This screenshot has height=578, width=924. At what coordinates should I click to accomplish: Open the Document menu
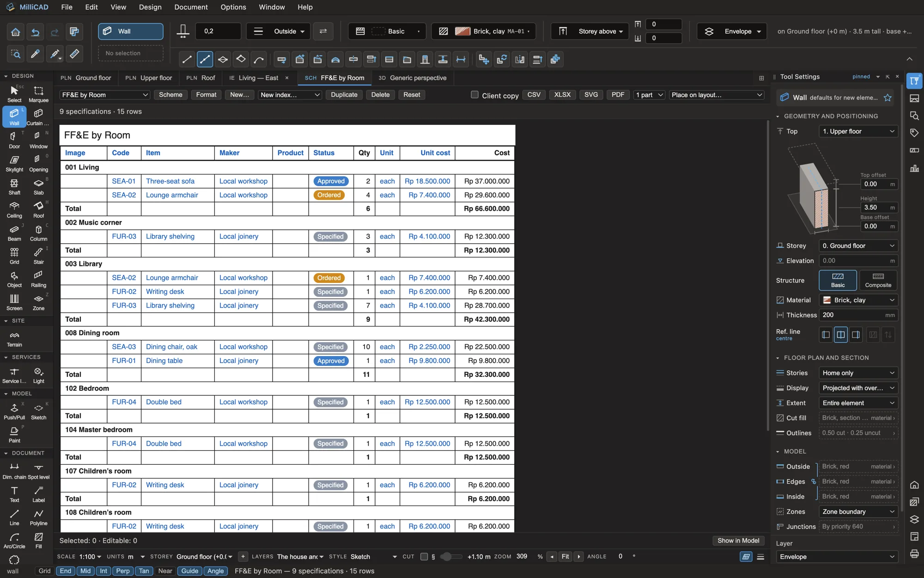(x=191, y=7)
